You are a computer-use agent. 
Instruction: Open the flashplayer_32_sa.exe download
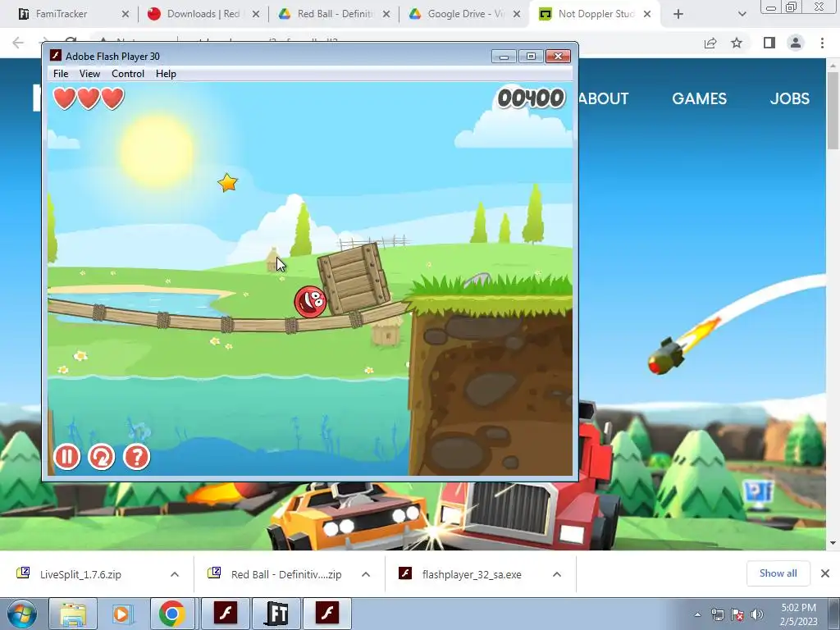point(472,574)
